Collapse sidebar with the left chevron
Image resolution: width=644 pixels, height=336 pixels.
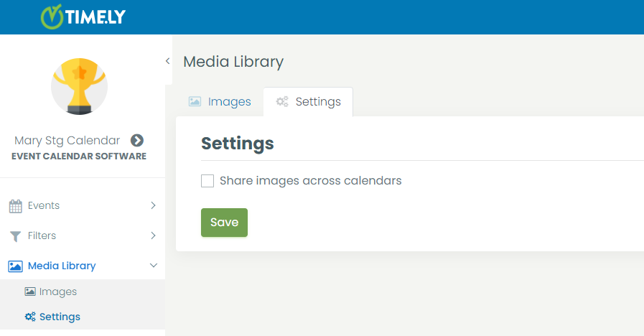click(x=167, y=61)
